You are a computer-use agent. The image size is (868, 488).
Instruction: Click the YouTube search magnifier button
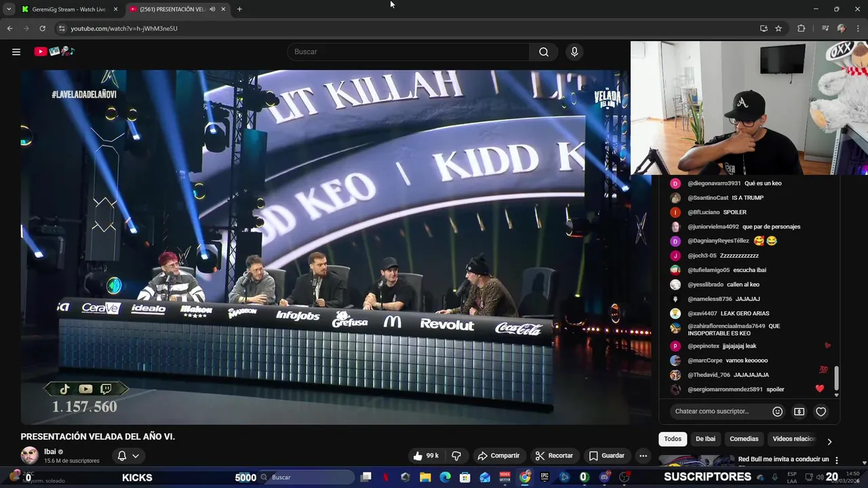(544, 52)
